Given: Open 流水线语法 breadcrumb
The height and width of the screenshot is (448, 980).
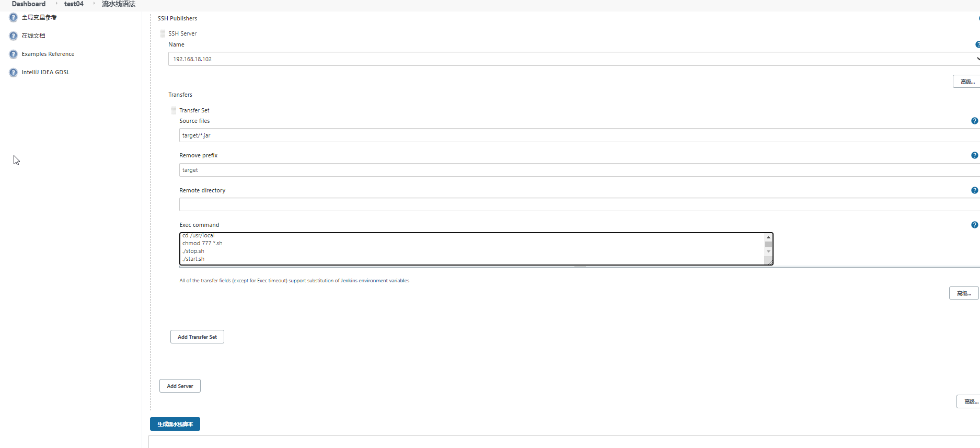Looking at the screenshot, I should tap(119, 4).
